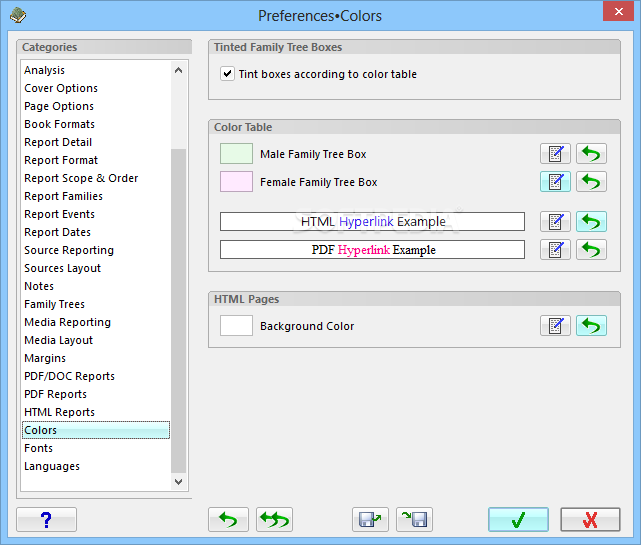Click the save preferences disk with outgoing arrow
The width and height of the screenshot is (641, 545).
coord(370,520)
